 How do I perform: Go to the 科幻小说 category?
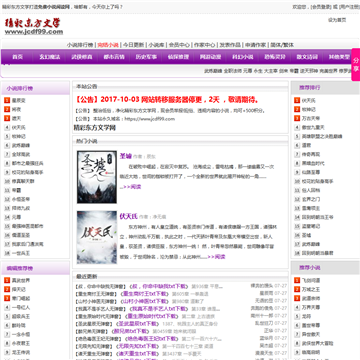click(243, 57)
